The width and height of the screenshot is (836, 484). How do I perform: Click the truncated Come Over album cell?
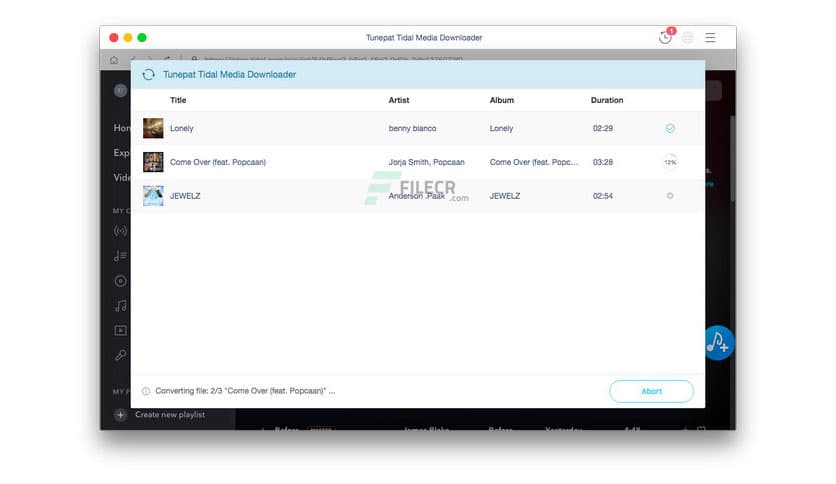pos(534,162)
